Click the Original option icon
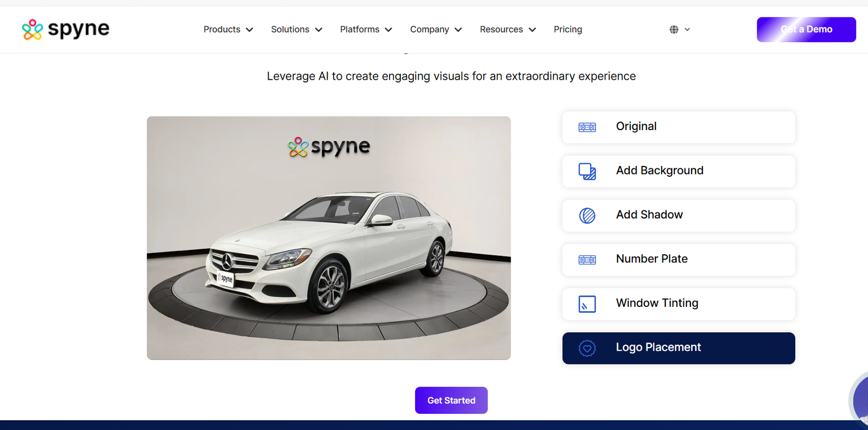The image size is (868, 430). tap(587, 127)
